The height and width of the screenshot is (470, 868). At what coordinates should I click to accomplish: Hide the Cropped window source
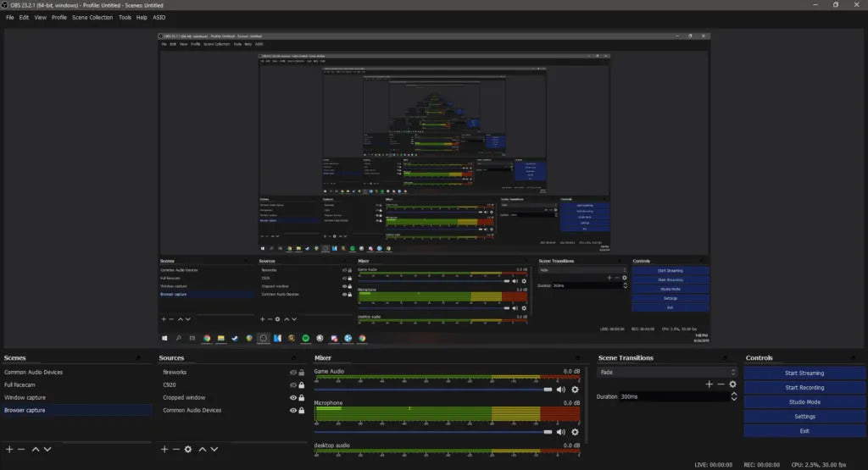point(292,398)
